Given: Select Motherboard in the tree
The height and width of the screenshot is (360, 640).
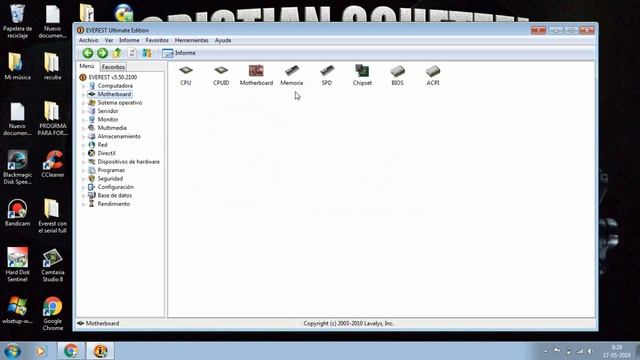Looking at the screenshot, I should click(x=114, y=94).
